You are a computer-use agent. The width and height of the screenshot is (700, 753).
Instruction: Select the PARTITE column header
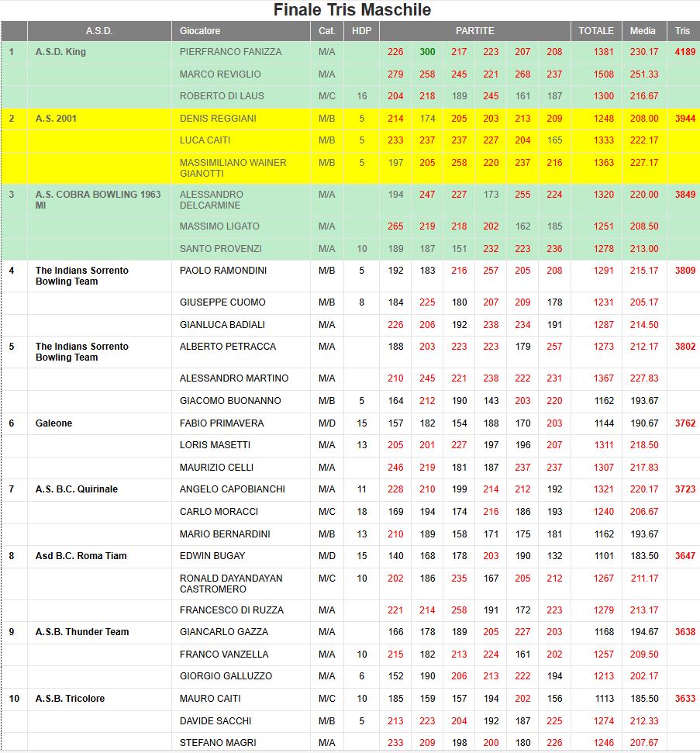click(474, 31)
